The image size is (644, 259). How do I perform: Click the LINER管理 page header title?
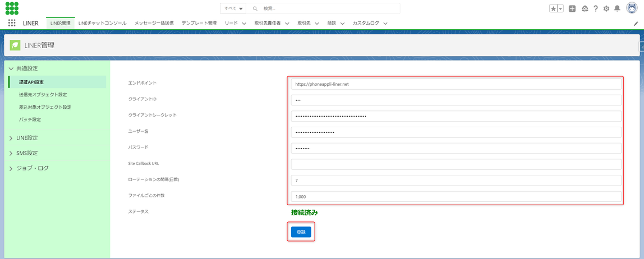click(x=39, y=45)
